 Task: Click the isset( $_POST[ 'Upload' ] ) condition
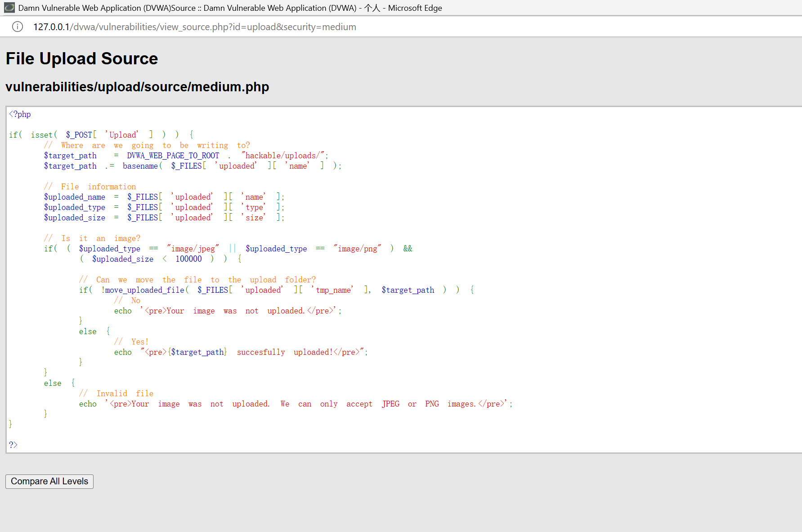105,135
